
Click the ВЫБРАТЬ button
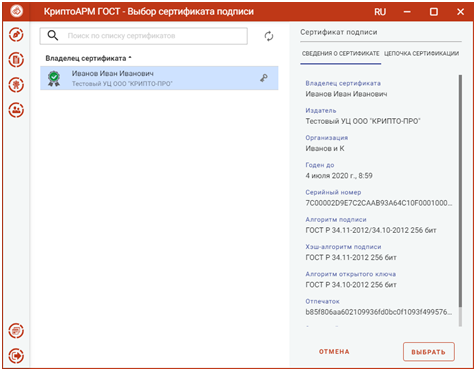click(428, 352)
